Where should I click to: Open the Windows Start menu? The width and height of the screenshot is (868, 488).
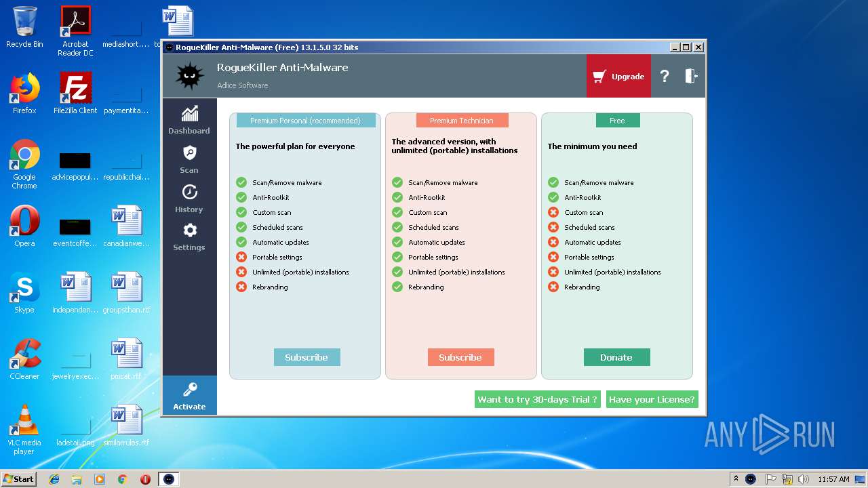(18, 479)
